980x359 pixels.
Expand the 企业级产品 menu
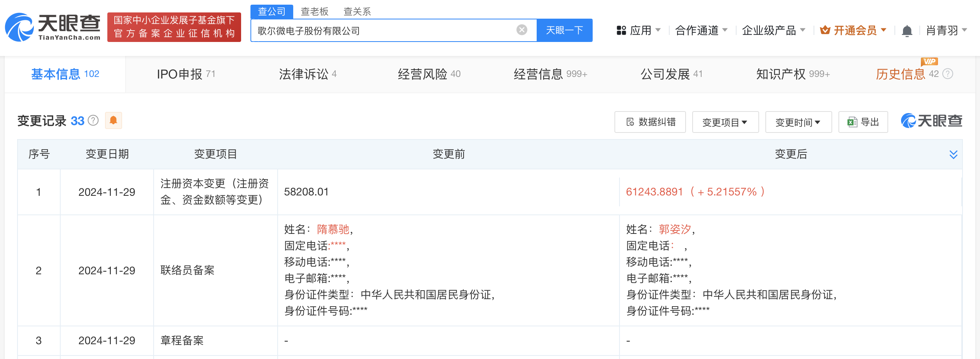(773, 30)
